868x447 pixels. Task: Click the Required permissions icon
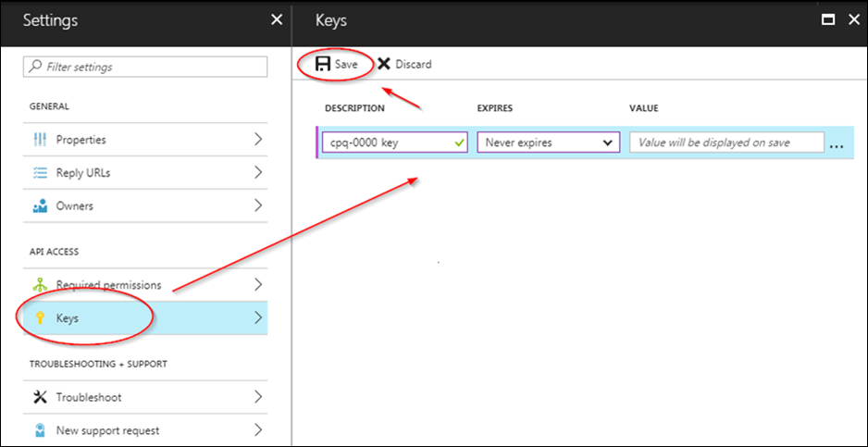tap(40, 285)
